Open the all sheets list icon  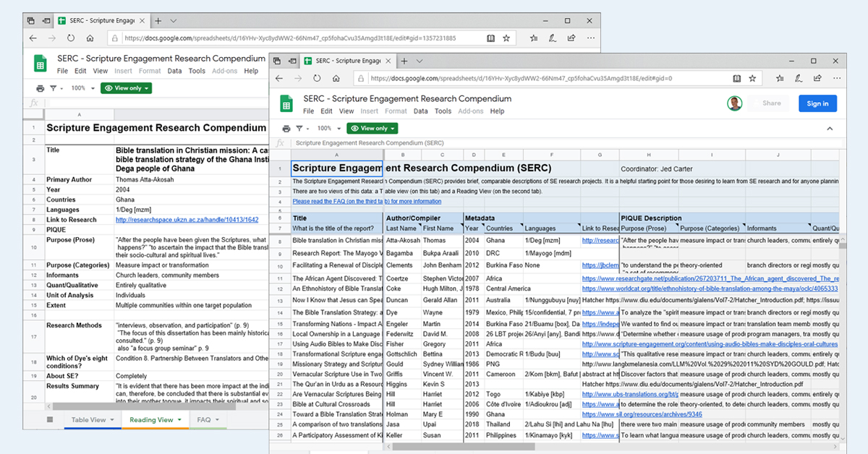click(x=50, y=420)
